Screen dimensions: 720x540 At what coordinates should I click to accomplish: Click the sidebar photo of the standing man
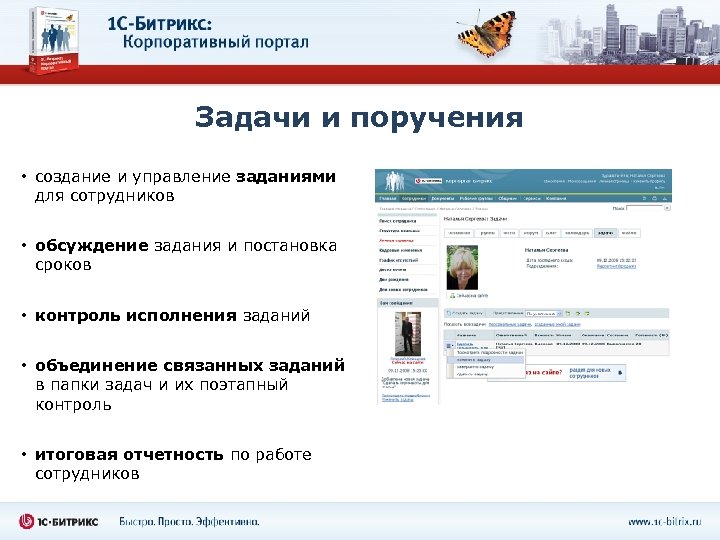[x=408, y=334]
